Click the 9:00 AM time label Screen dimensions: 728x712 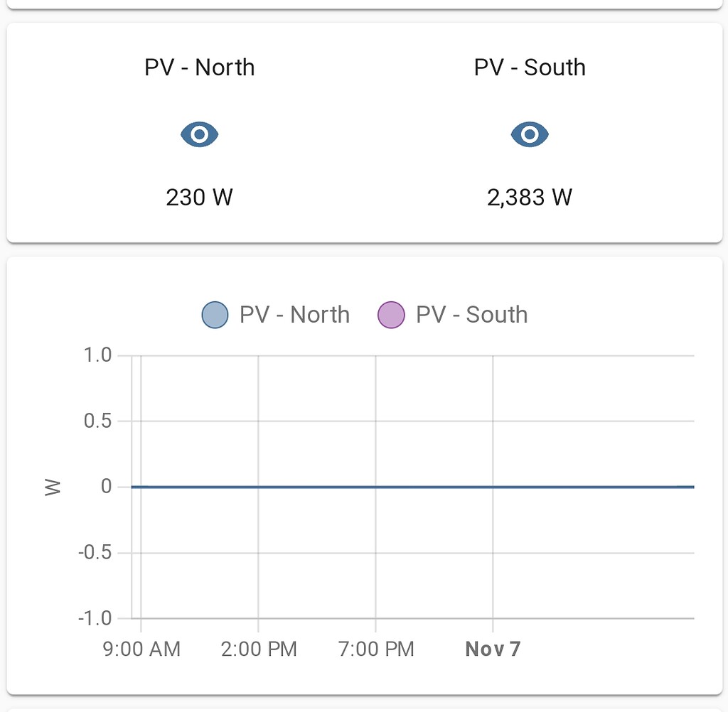coord(141,648)
